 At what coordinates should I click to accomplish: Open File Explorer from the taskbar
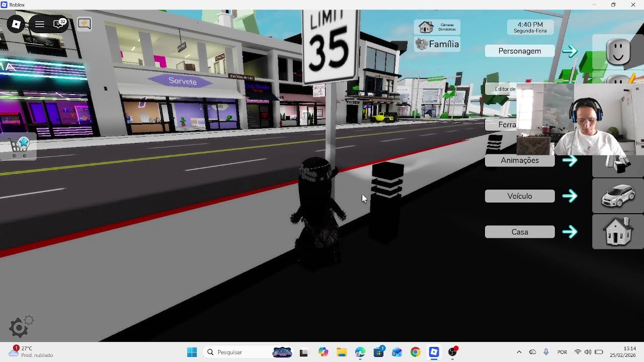[342, 352]
